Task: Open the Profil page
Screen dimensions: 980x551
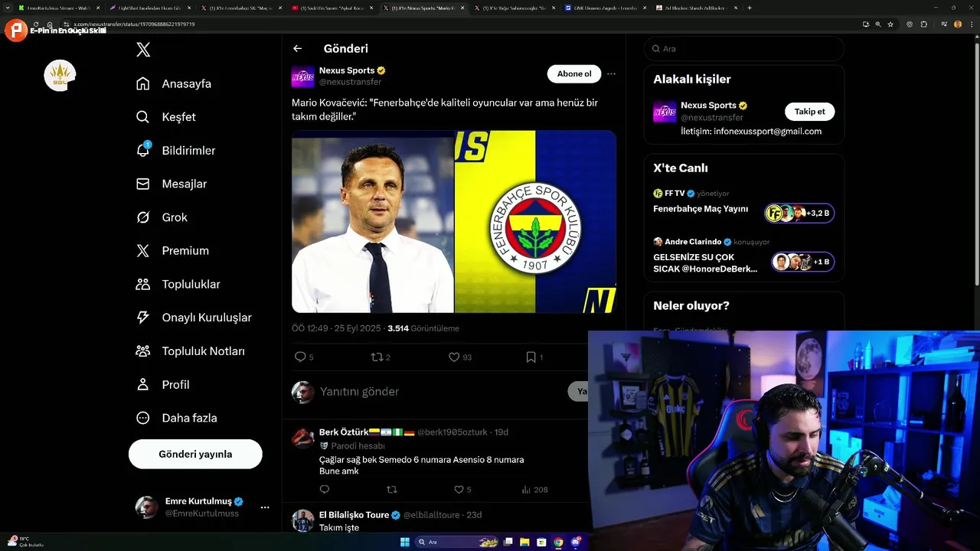Action: pyautogui.click(x=162, y=384)
